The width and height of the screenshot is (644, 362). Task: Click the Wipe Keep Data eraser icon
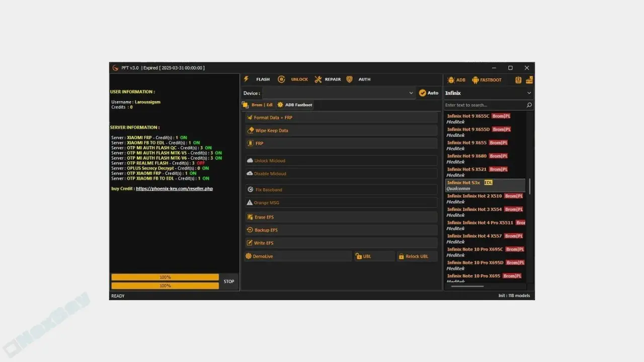[251, 130]
